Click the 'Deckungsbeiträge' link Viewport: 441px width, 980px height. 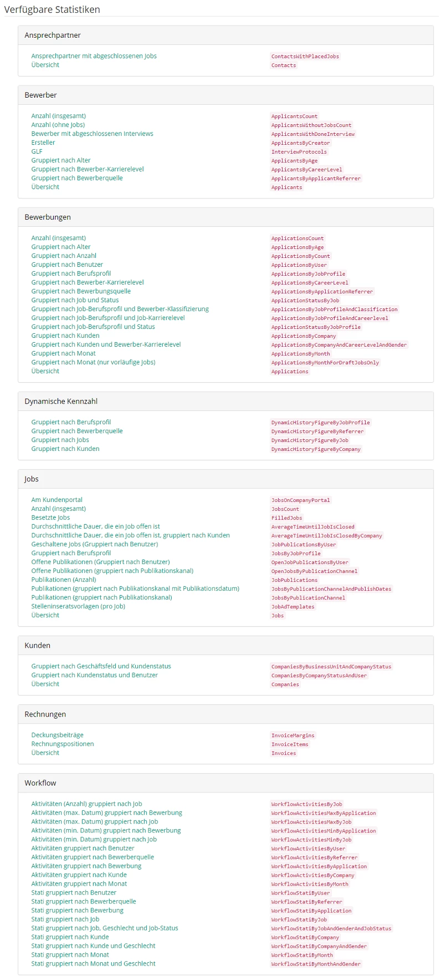pyautogui.click(x=57, y=735)
